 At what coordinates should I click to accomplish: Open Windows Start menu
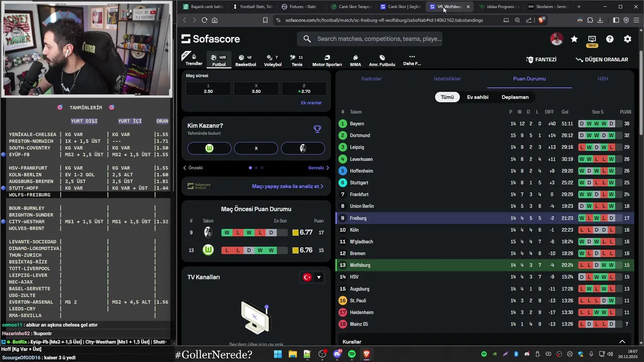pyautogui.click(x=278, y=354)
